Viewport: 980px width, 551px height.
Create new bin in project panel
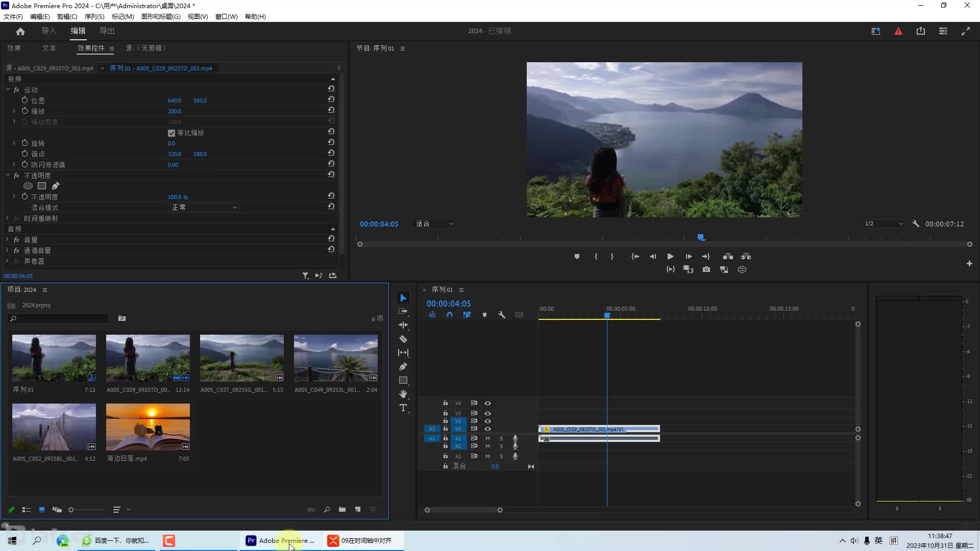342,509
